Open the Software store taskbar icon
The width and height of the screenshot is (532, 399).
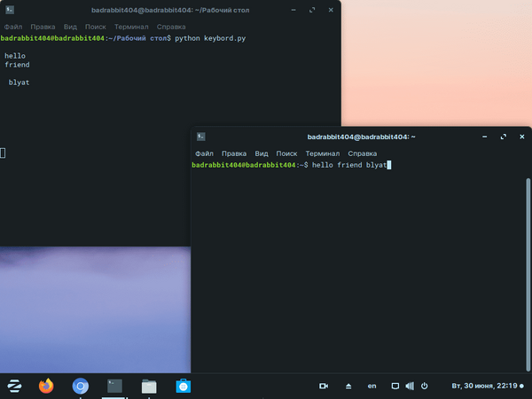pyautogui.click(x=184, y=386)
